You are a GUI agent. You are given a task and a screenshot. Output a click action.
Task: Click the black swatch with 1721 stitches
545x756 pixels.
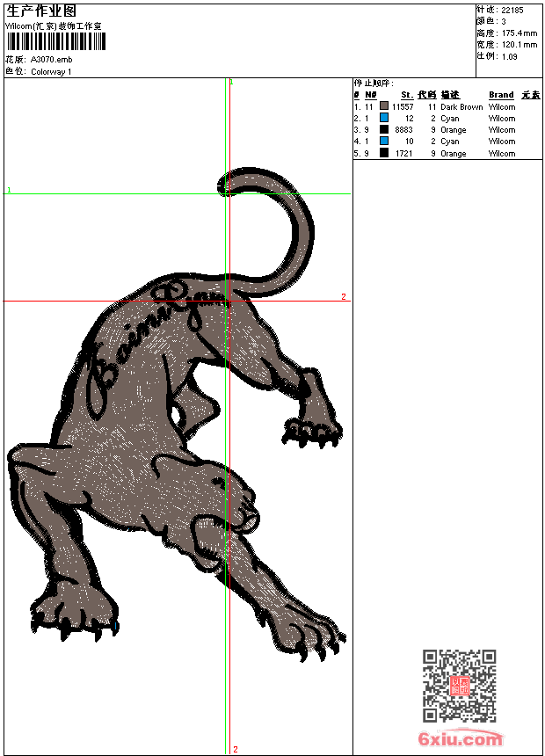click(x=384, y=153)
